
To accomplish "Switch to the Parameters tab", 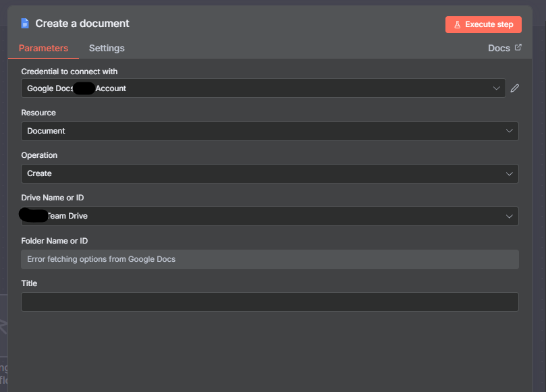I will [x=43, y=49].
